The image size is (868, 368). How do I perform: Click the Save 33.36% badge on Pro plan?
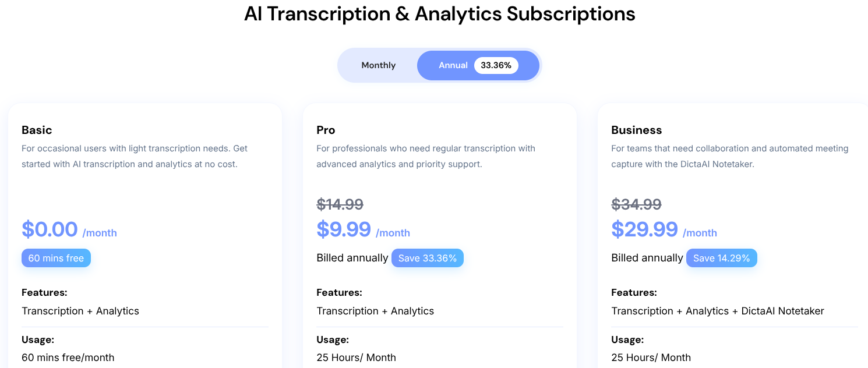pos(428,257)
